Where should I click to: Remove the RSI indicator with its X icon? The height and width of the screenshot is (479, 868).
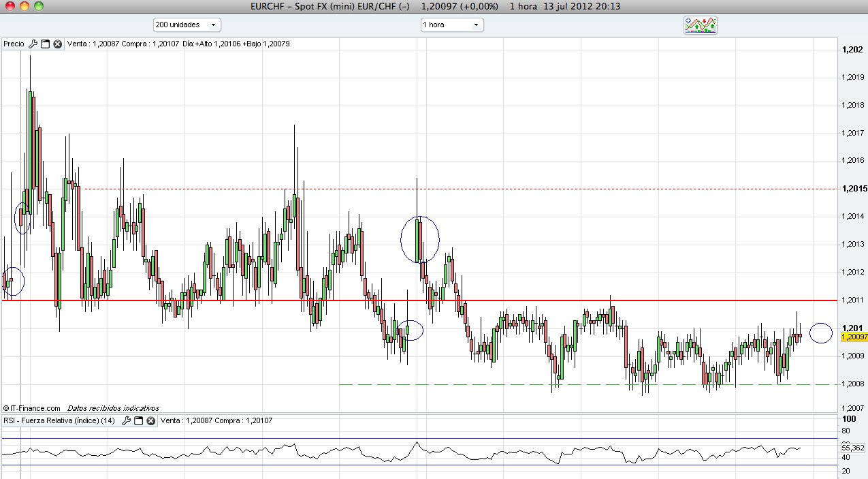coord(151,421)
